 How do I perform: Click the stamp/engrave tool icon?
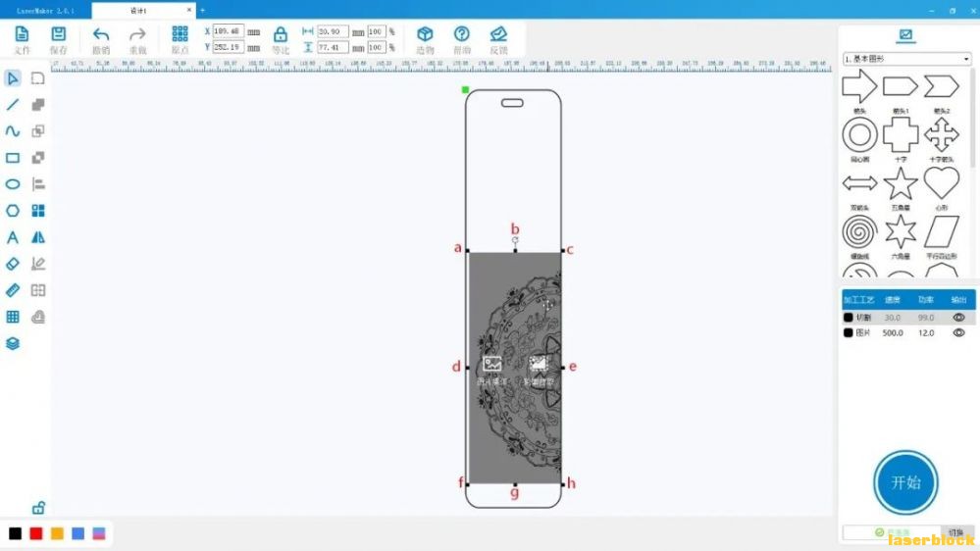38,317
